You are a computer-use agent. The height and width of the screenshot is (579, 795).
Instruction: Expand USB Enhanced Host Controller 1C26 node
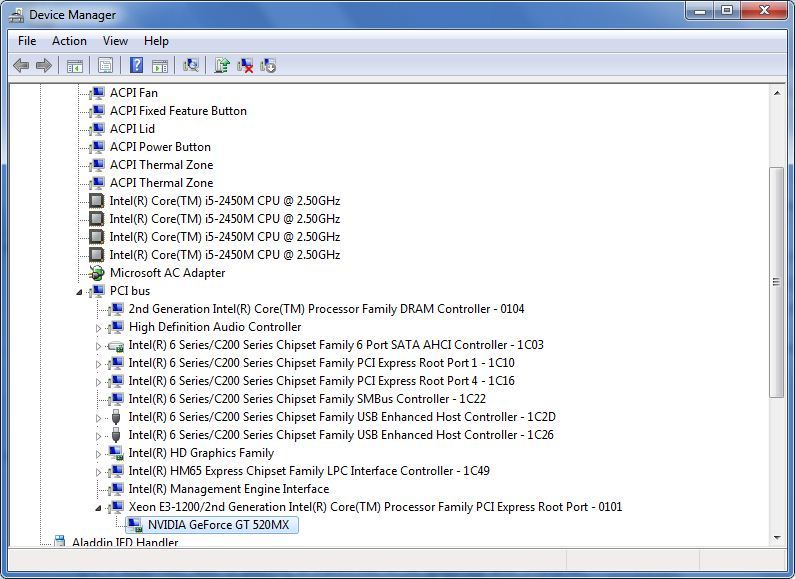[x=98, y=436]
